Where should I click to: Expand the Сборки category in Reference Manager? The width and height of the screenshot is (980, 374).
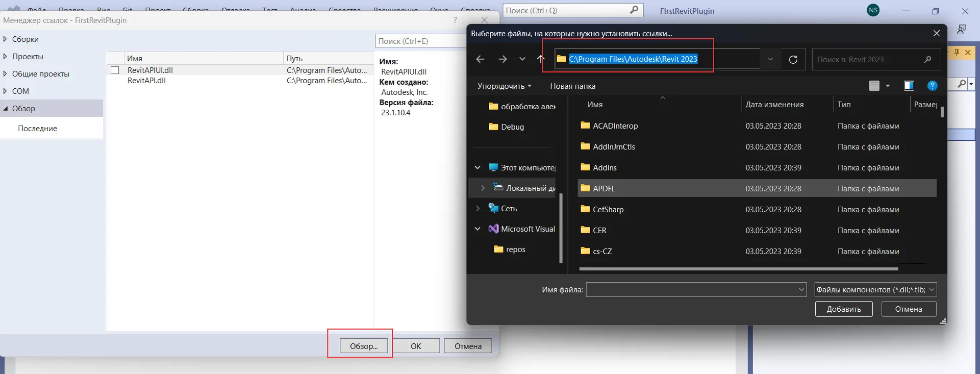click(x=5, y=39)
